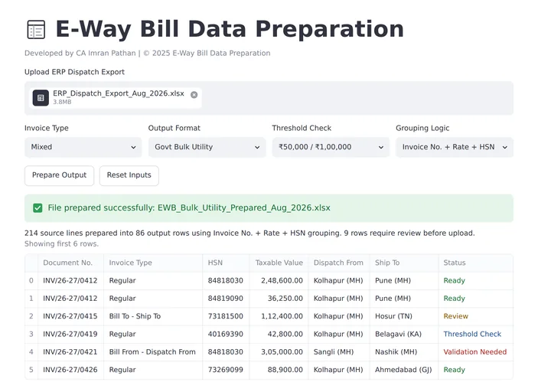Screen dimensions: 538x392
Task: Click the Taxable Value column header
Action: click(x=279, y=263)
